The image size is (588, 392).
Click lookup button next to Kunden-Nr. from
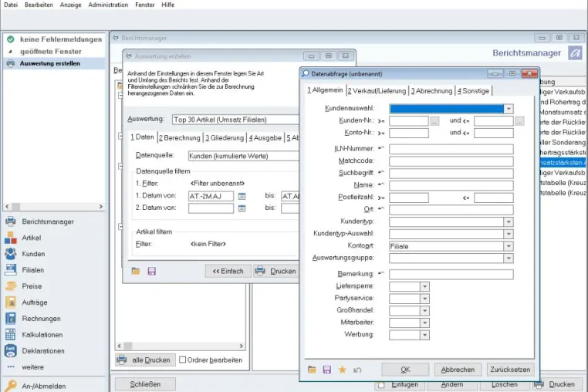(434, 121)
